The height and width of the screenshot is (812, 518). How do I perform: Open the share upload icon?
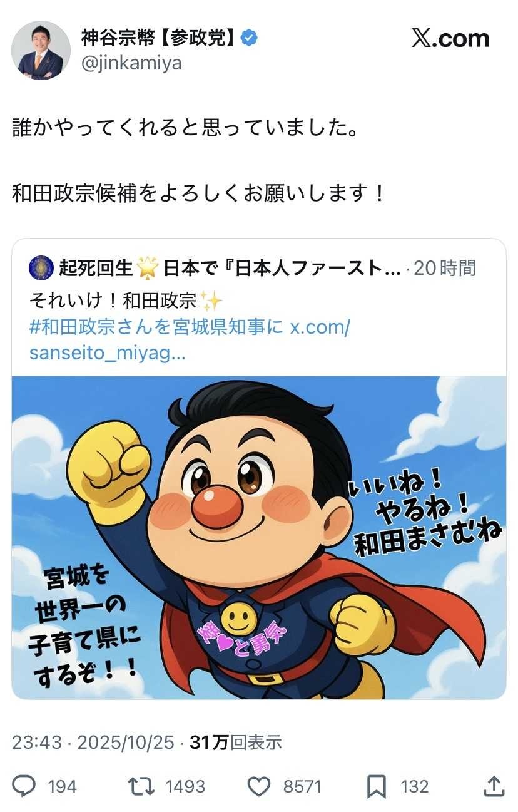(494, 786)
